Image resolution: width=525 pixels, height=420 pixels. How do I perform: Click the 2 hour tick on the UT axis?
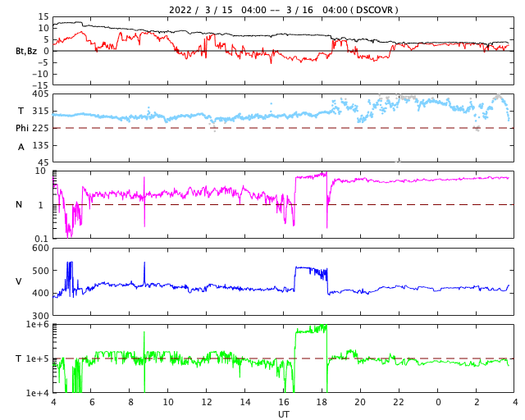click(477, 402)
